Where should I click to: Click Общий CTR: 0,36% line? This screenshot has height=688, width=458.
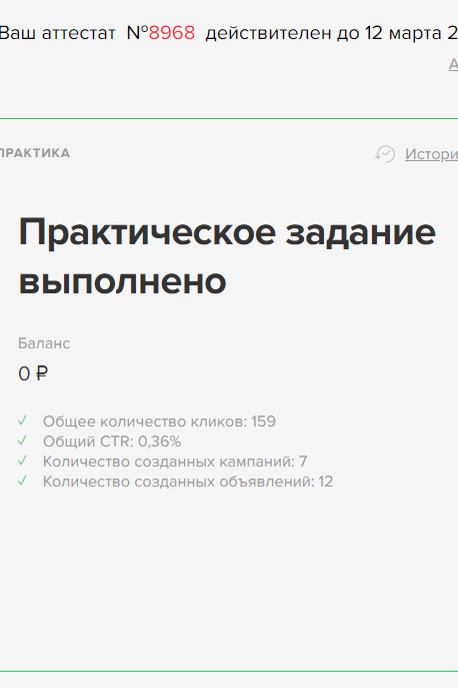click(x=112, y=441)
